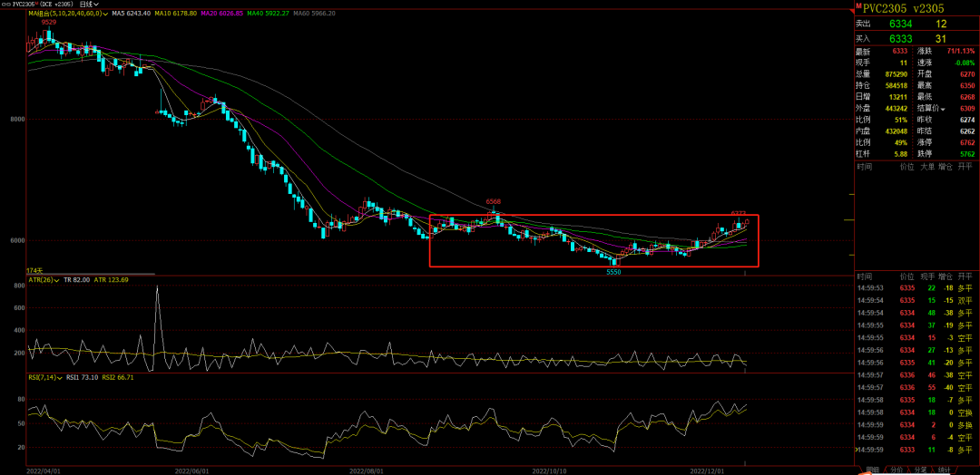Screen dimensions: 980x475
Task: Switch to the 明细 tab
Action: pos(873,470)
